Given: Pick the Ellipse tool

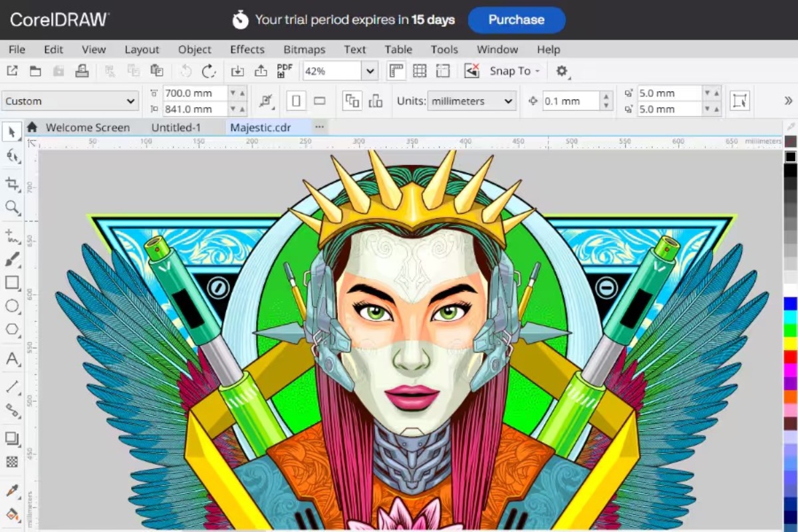Looking at the screenshot, I should pyautogui.click(x=11, y=306).
